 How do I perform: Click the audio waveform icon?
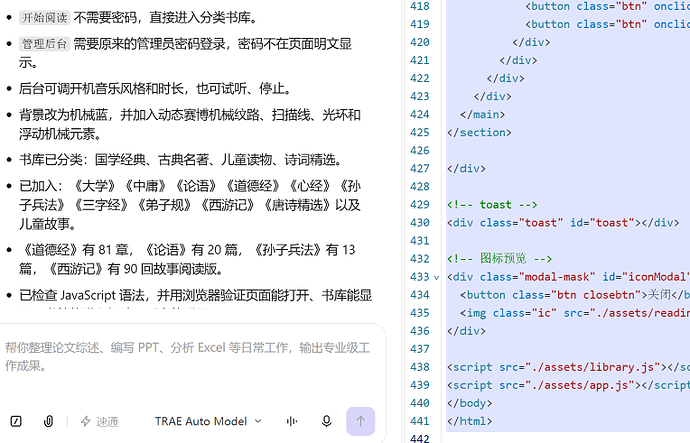point(292,421)
